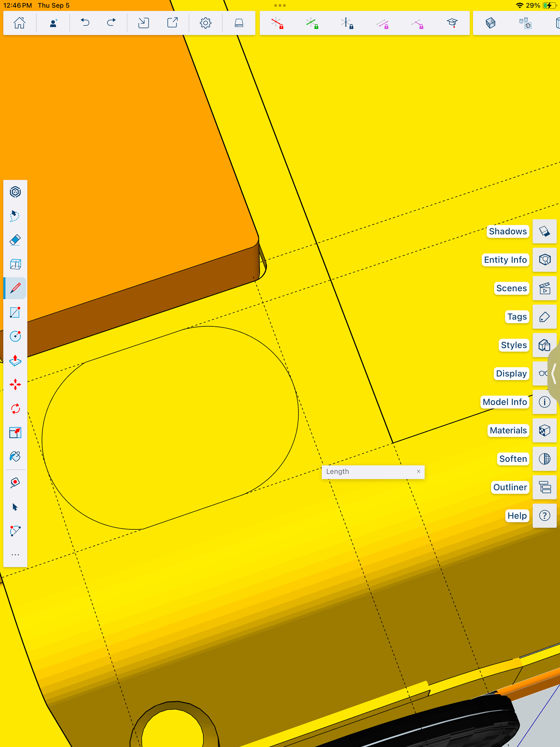Open the Materials panel
Viewport: 560px width, 747px height.
pos(544,430)
